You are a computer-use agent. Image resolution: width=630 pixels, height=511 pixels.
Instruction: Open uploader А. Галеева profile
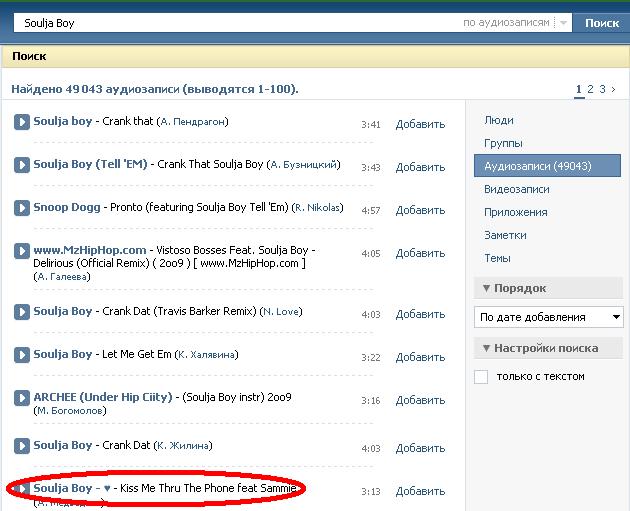point(62,277)
